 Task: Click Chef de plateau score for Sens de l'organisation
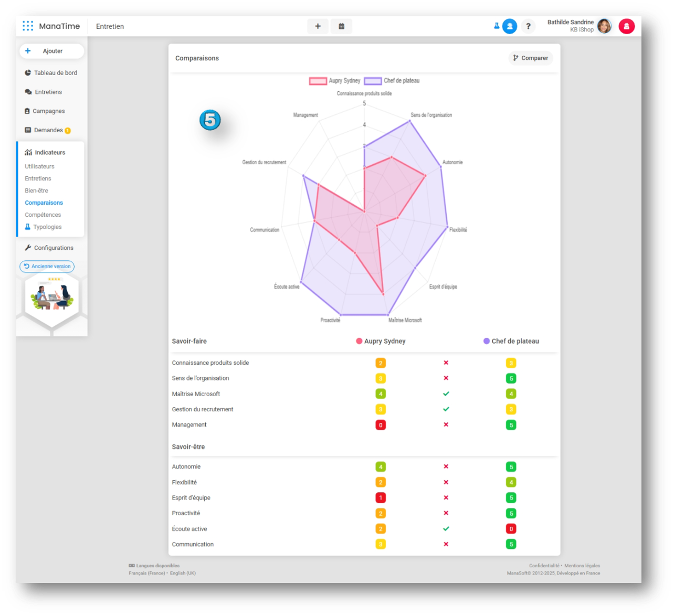click(511, 378)
